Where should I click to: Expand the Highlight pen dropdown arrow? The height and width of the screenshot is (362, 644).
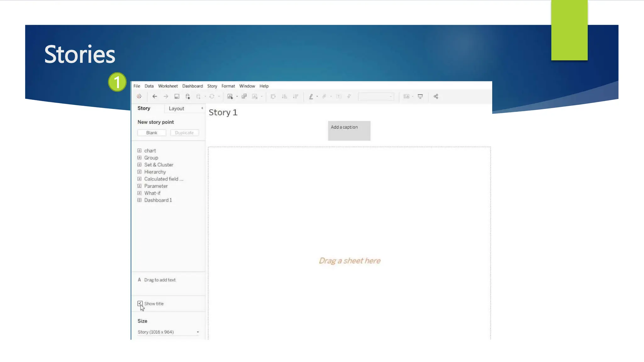[317, 97]
